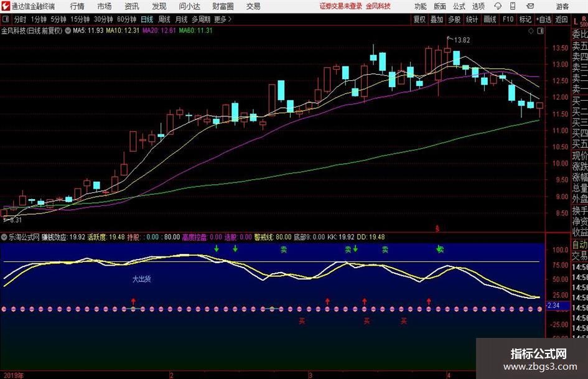Select the 周线 weekly period
588x379 pixels.
click(x=164, y=19)
